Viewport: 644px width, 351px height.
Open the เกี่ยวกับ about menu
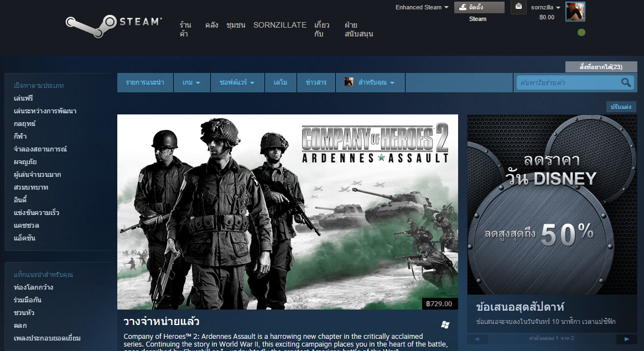pos(321,29)
